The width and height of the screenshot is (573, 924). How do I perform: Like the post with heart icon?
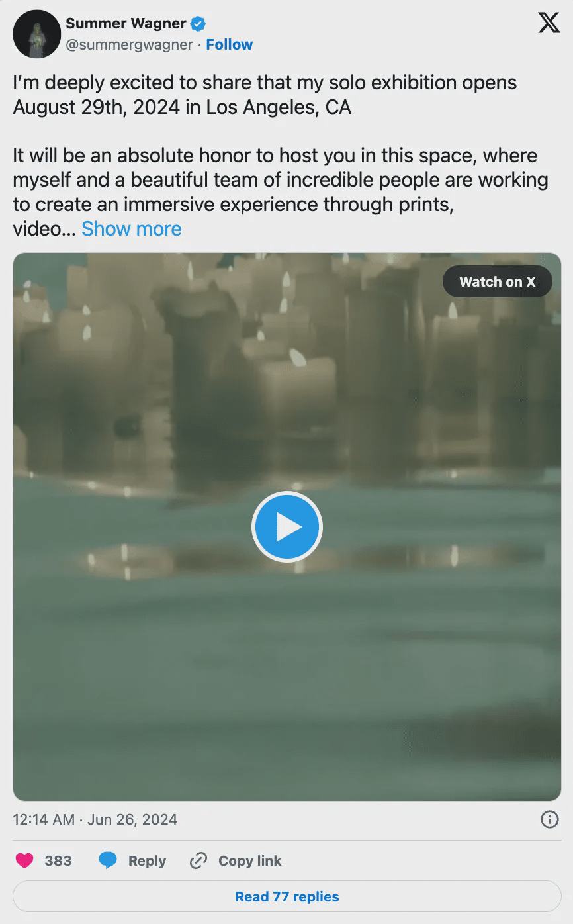click(24, 860)
